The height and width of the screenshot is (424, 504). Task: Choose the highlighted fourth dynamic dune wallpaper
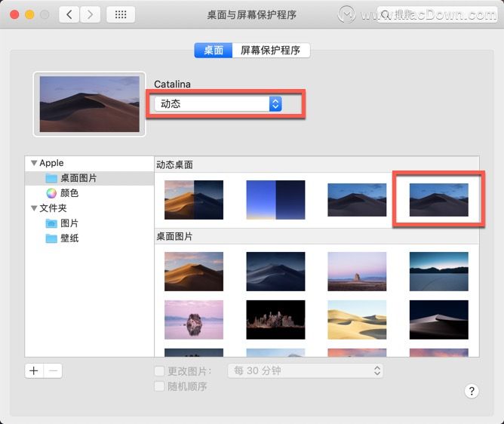click(x=439, y=200)
